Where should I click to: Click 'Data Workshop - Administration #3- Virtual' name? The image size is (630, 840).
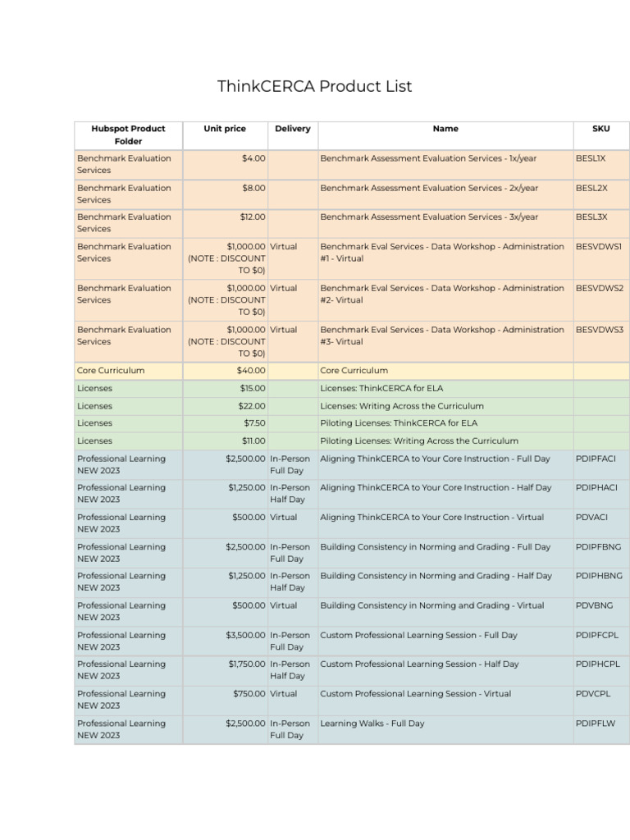click(x=442, y=336)
